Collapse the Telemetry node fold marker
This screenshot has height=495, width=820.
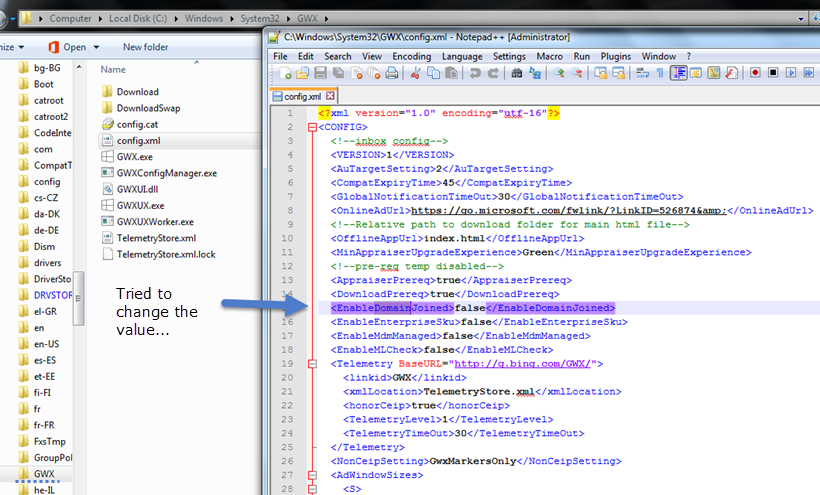(312, 364)
